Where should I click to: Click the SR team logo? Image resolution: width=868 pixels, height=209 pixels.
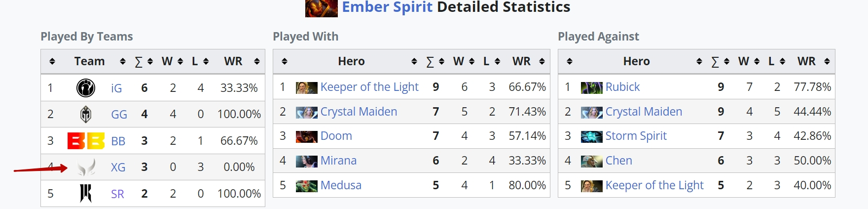click(x=86, y=193)
